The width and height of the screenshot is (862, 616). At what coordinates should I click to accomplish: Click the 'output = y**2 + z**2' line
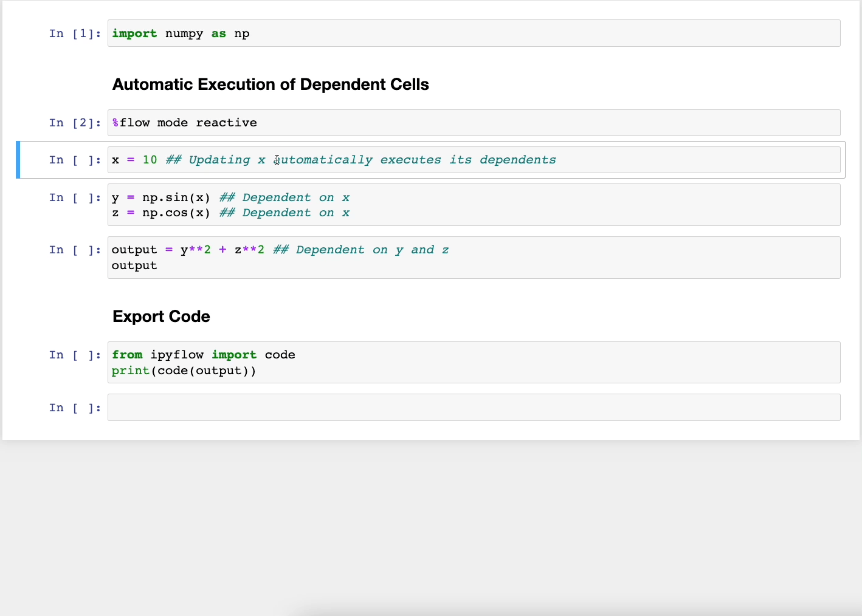188,250
